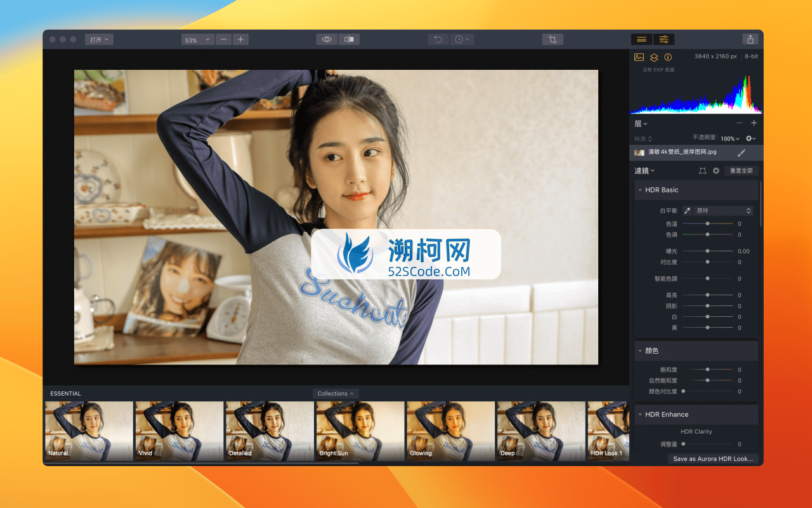Show the layers panel icon
The image size is (812, 508).
pyautogui.click(x=654, y=57)
